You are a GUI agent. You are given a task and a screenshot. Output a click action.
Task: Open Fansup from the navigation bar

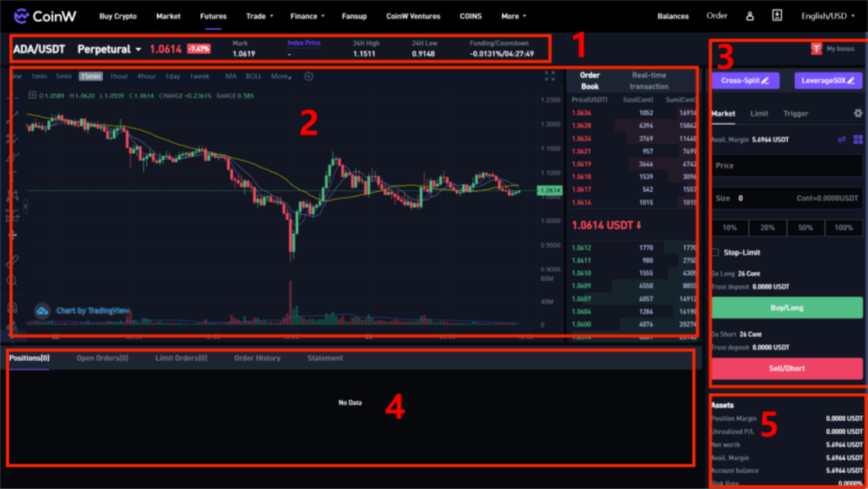click(x=354, y=16)
